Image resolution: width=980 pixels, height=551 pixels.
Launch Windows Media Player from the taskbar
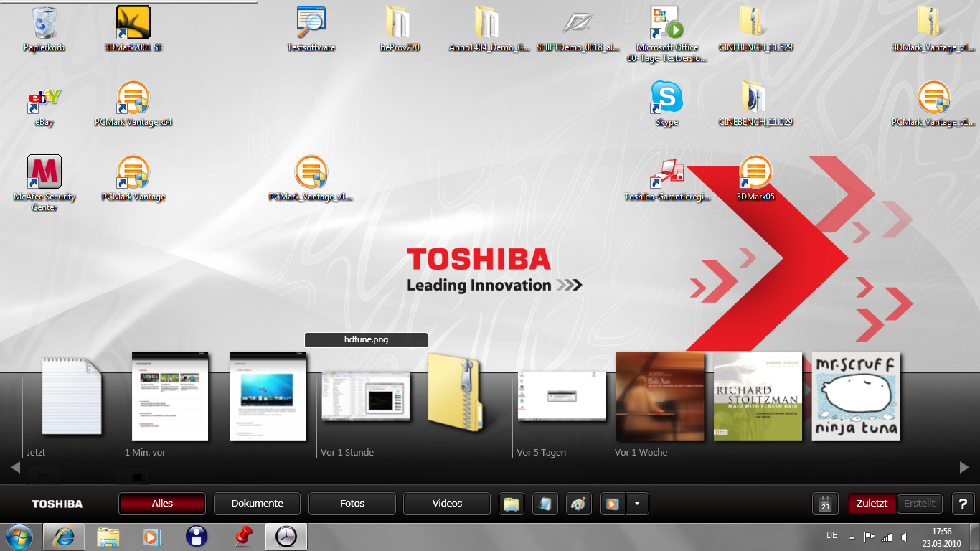pyautogui.click(x=152, y=537)
